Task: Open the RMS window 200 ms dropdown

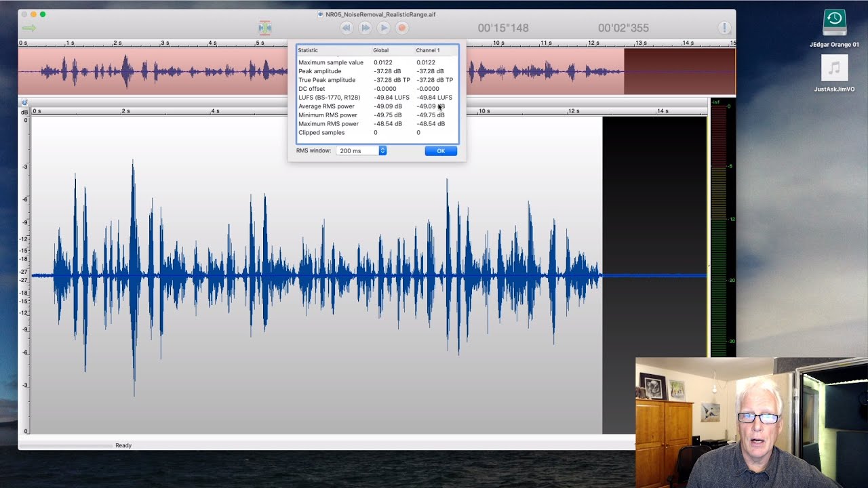Action: 361,150
